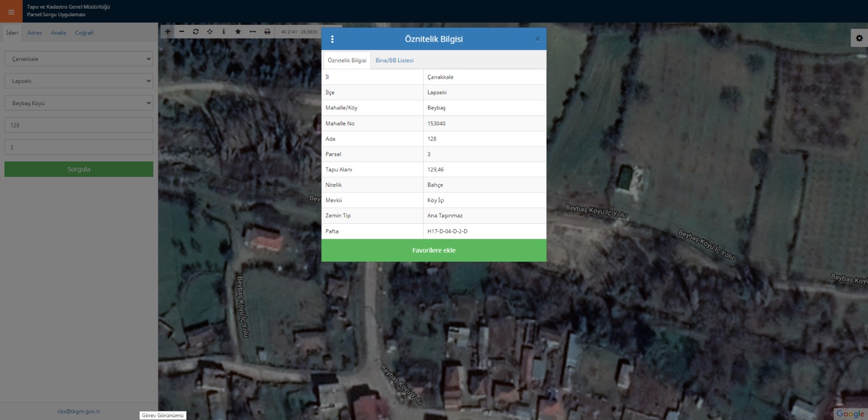Viewport: 868px width, 420px height.
Task: Activate the crosshair locate tool
Action: click(210, 31)
